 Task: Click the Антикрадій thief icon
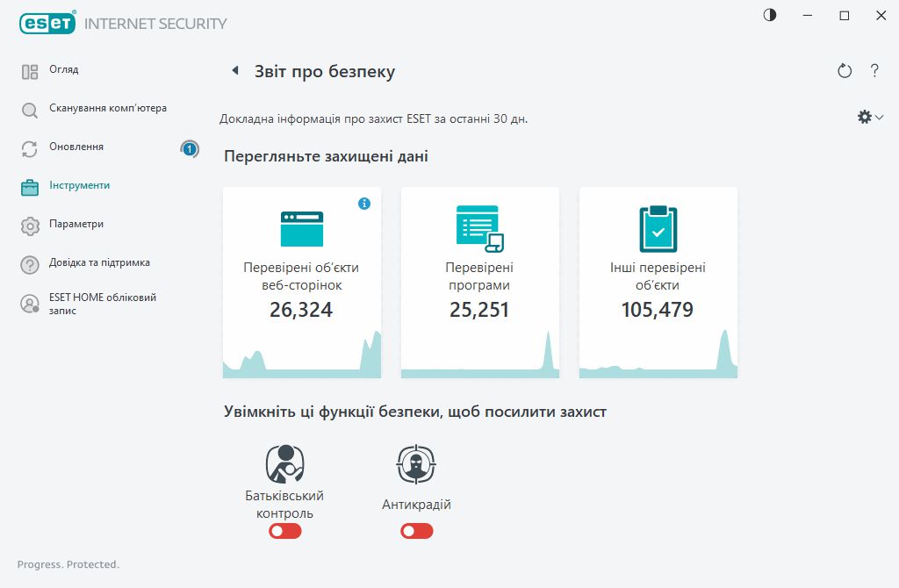(x=416, y=464)
